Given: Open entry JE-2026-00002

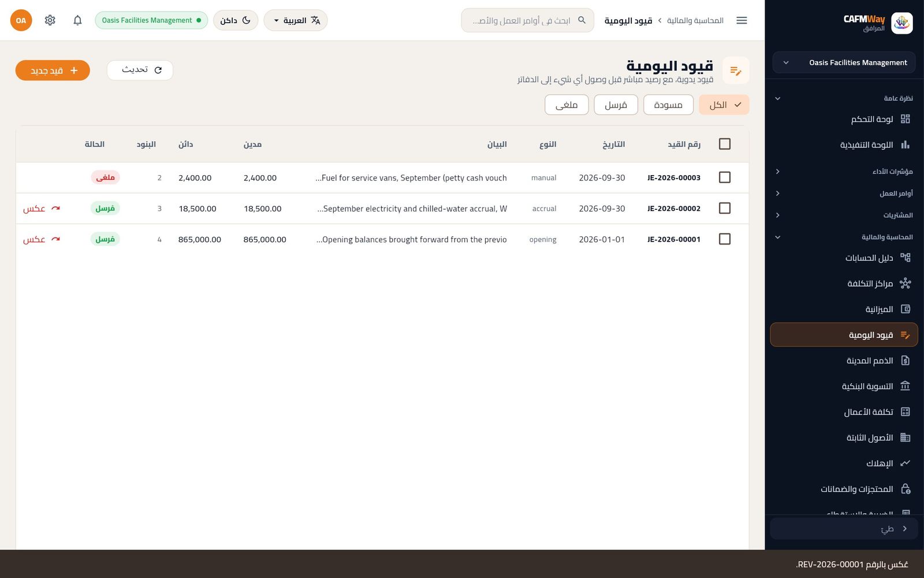Looking at the screenshot, I should tap(673, 209).
